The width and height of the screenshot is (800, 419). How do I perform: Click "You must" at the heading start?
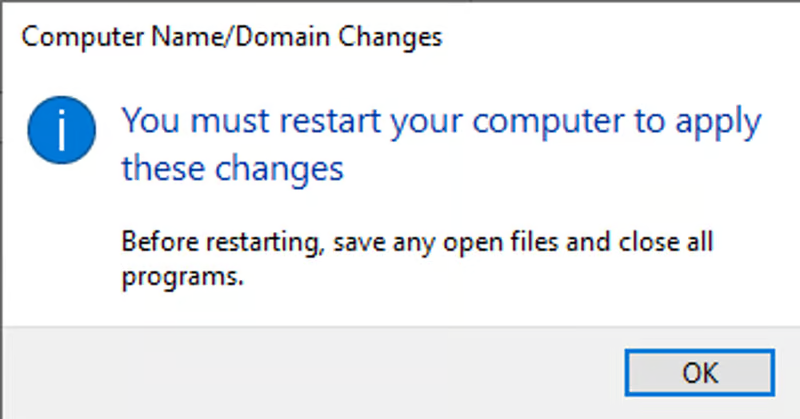(186, 122)
